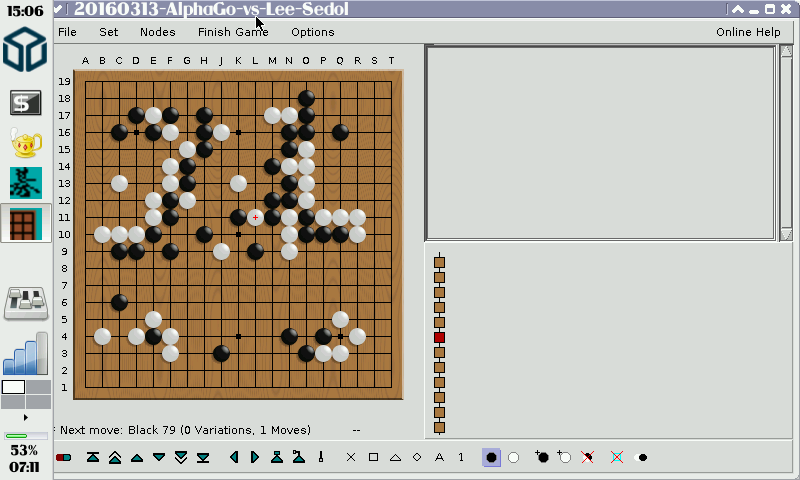Screen dimensions: 800x480
Task: Click the black-white oval stone icon
Action: [x=641, y=458]
